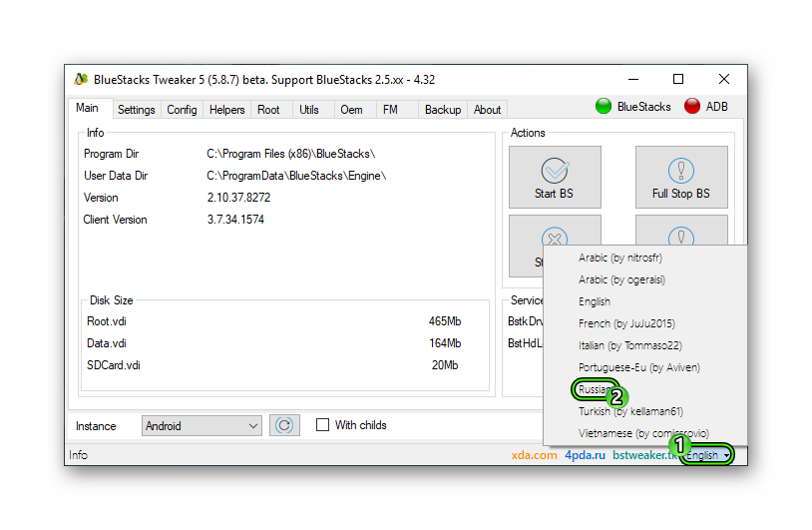
Task: Click the red ADB status indicator
Action: 692,106
